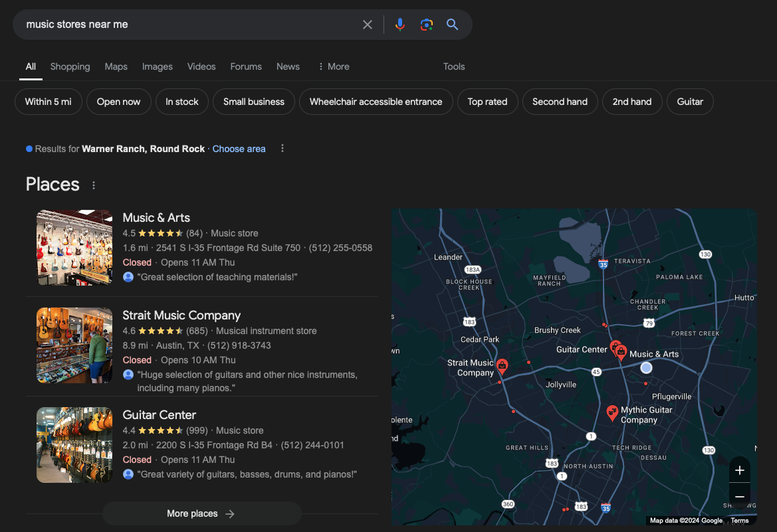
Task: Click the blue current location dot on map
Action: (646, 367)
